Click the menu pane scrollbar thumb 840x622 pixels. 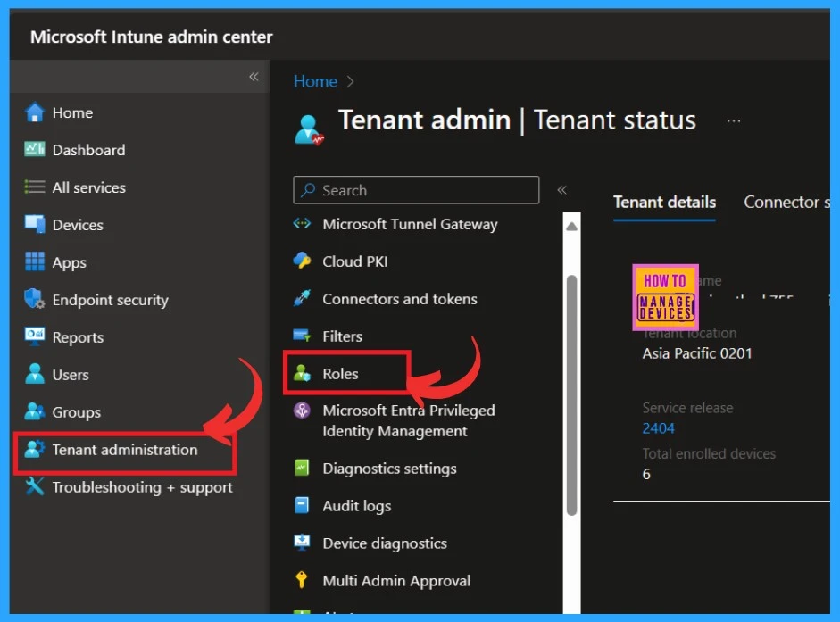(x=571, y=394)
